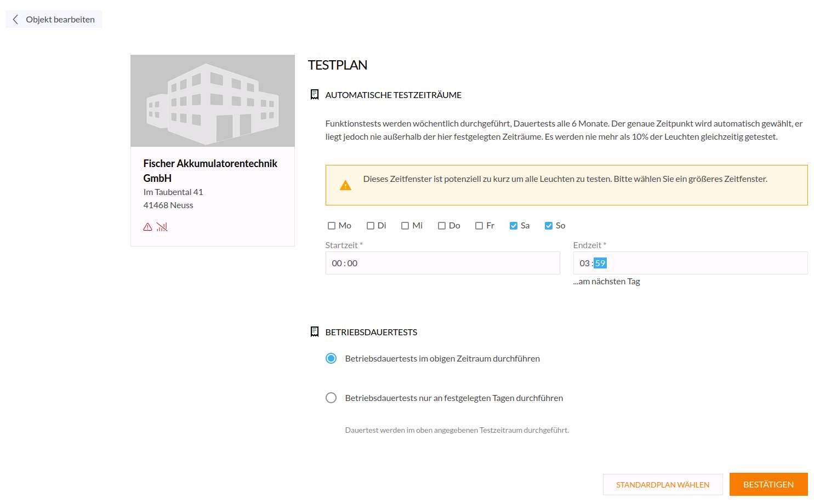Image resolution: width=814 pixels, height=504 pixels.
Task: Click the icon beside Automatische Testzeiträume
Action: [x=315, y=95]
